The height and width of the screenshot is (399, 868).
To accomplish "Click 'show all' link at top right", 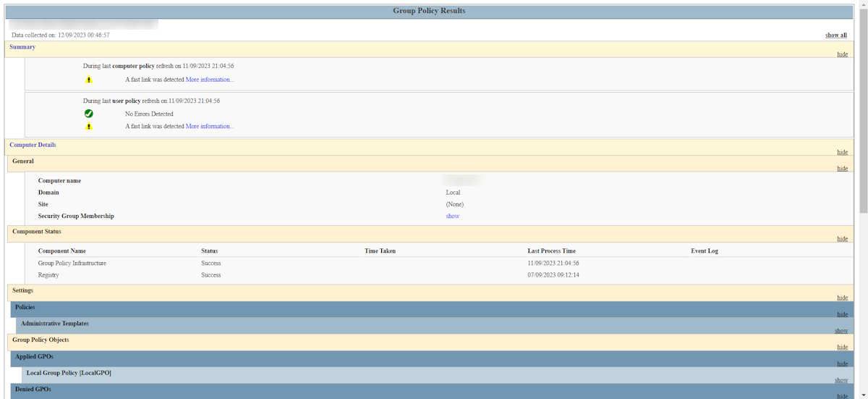I will tap(835, 35).
